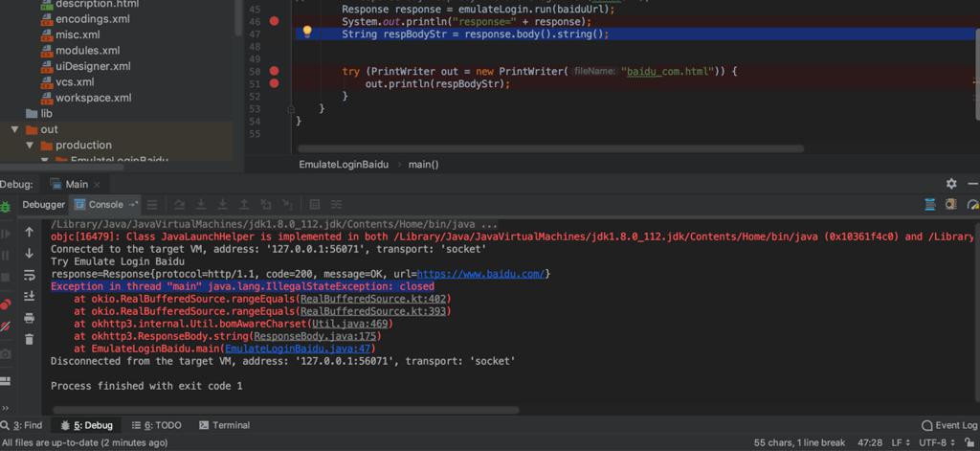980x451 pixels.
Task: Click show execution point icon
Action: (x=152, y=205)
